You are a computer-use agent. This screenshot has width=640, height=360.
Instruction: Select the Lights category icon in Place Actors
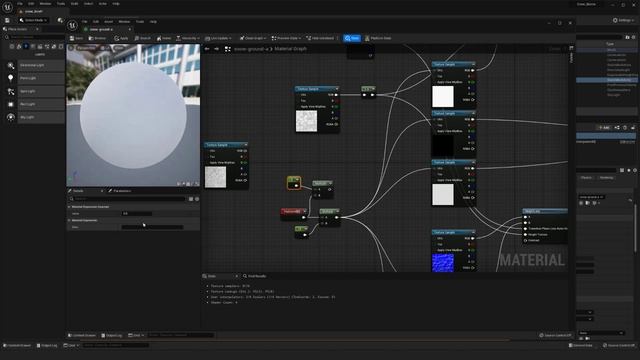click(26, 47)
